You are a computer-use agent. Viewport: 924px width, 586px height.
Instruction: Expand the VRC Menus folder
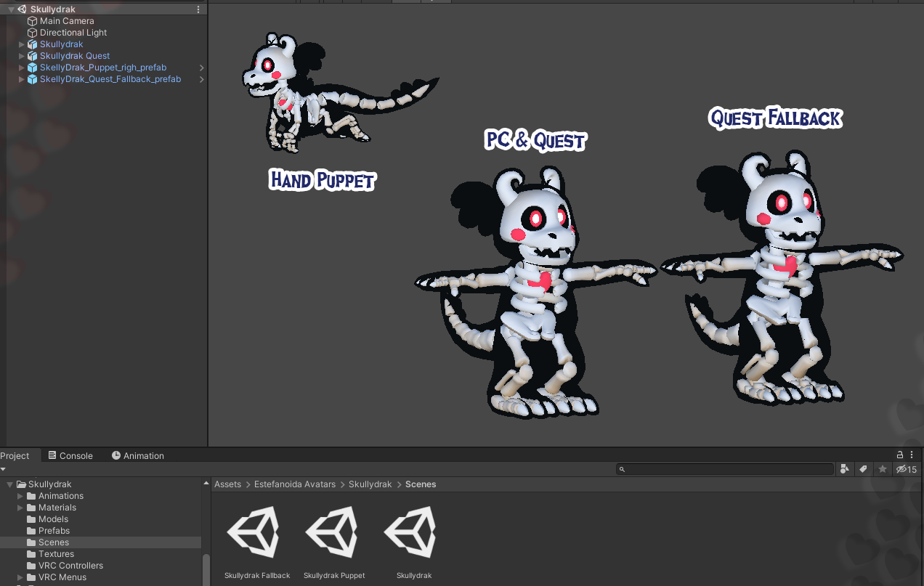[x=20, y=577]
